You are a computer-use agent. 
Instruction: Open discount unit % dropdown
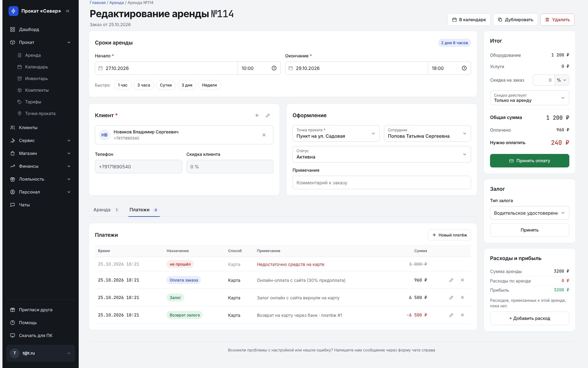562,80
